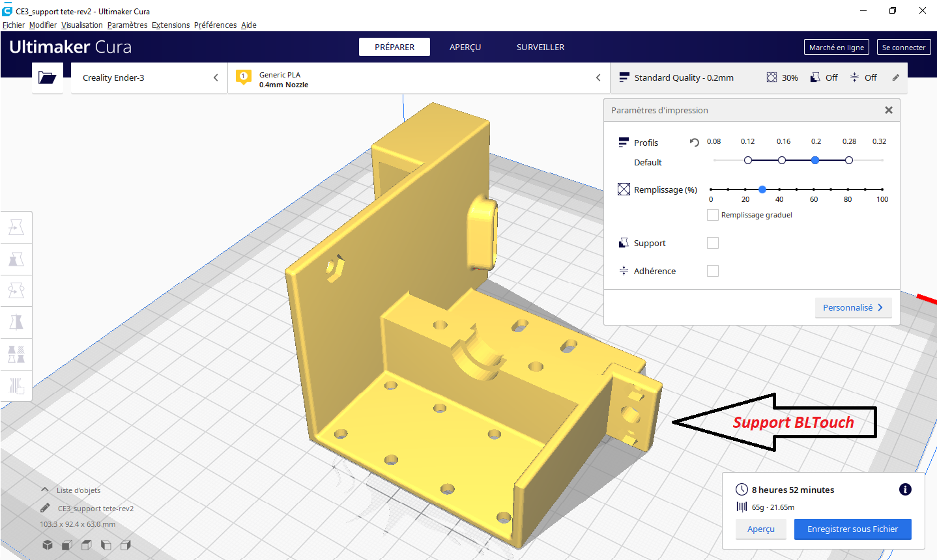Screen dimensions: 937x560
Task: Click the Se connecter button
Action: click(904, 47)
